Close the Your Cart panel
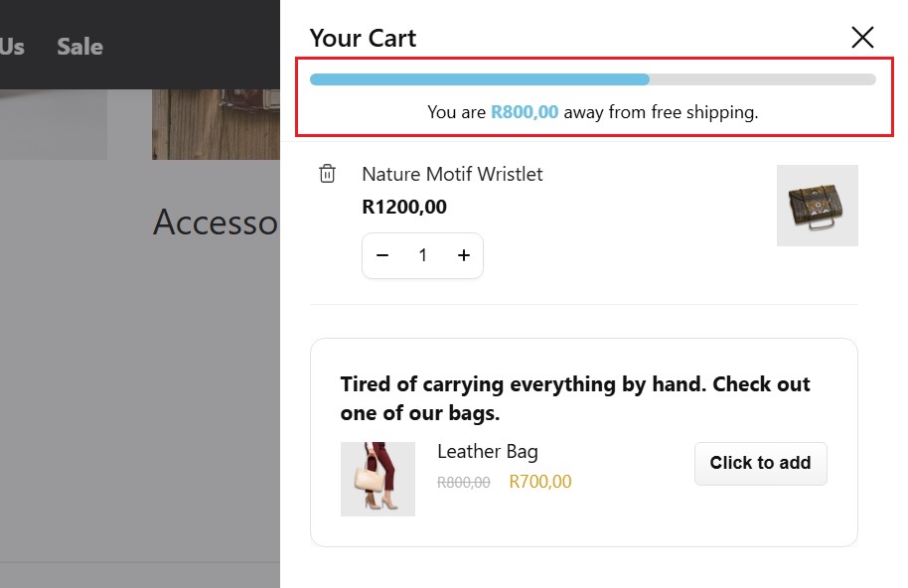The height and width of the screenshot is (588, 908). tap(862, 38)
